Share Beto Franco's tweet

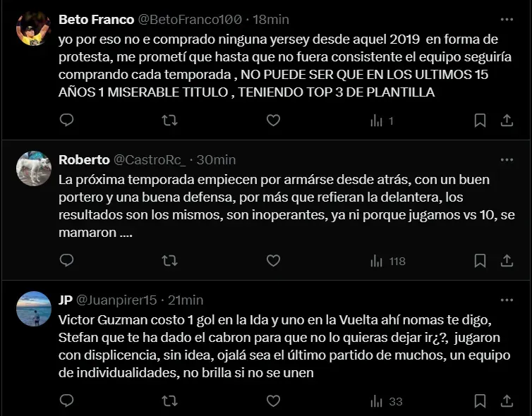(x=507, y=121)
